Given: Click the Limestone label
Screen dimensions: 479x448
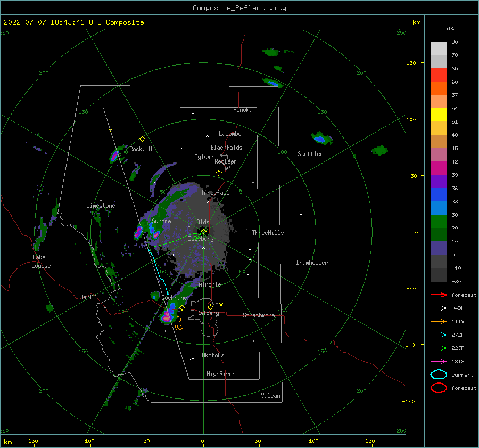Looking at the screenshot, I should [x=101, y=206].
